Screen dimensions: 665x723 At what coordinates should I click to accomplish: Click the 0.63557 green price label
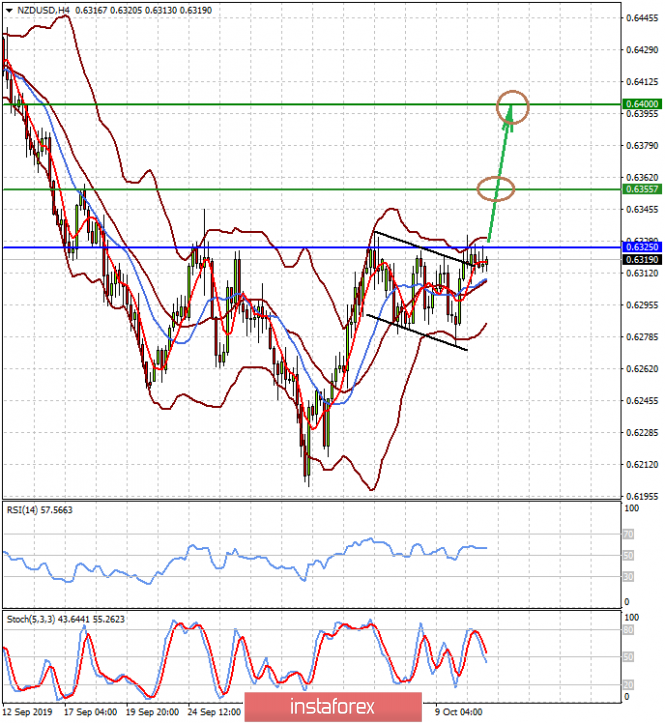pos(642,189)
